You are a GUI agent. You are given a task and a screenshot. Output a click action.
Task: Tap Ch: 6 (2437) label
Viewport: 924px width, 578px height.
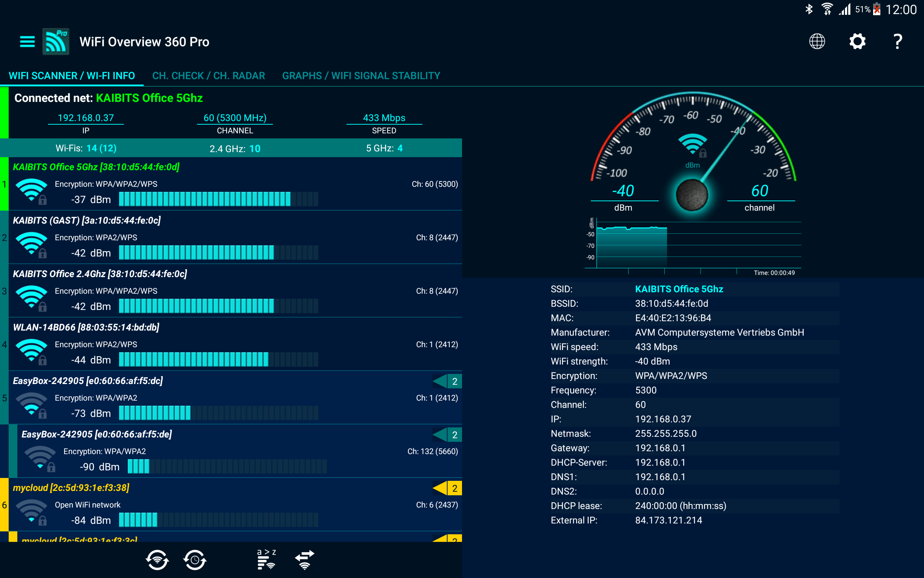[437, 505]
